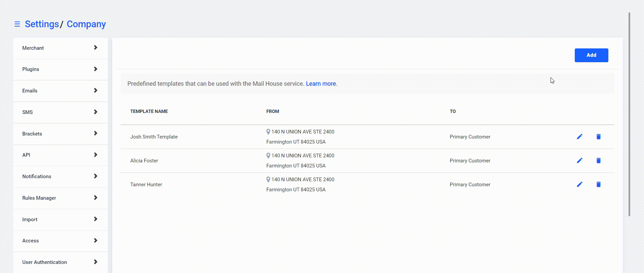The height and width of the screenshot is (273, 644).
Task: Go to Emails settings
Action: 61,91
